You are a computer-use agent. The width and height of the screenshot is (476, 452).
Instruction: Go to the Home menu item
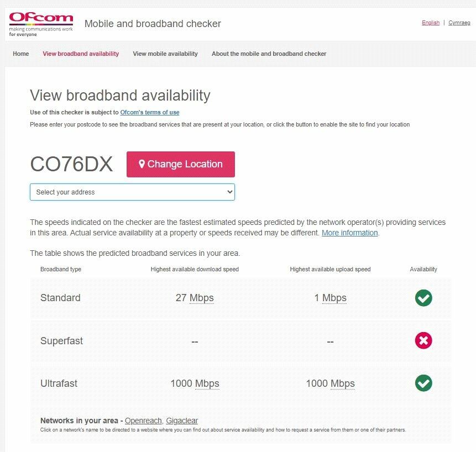tap(21, 54)
